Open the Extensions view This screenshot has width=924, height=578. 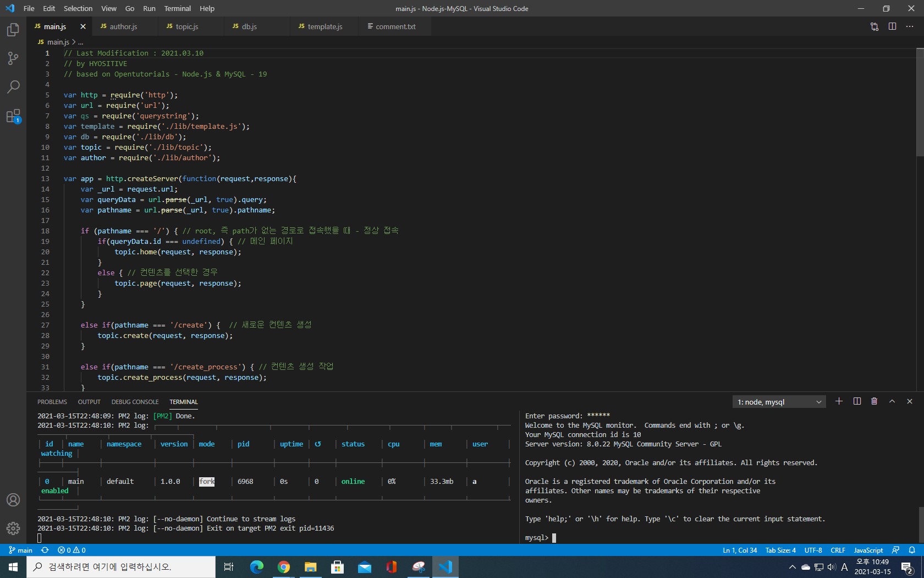click(13, 116)
